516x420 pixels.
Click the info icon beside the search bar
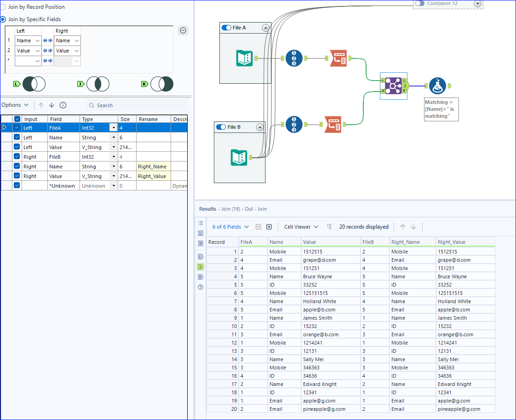point(63,105)
